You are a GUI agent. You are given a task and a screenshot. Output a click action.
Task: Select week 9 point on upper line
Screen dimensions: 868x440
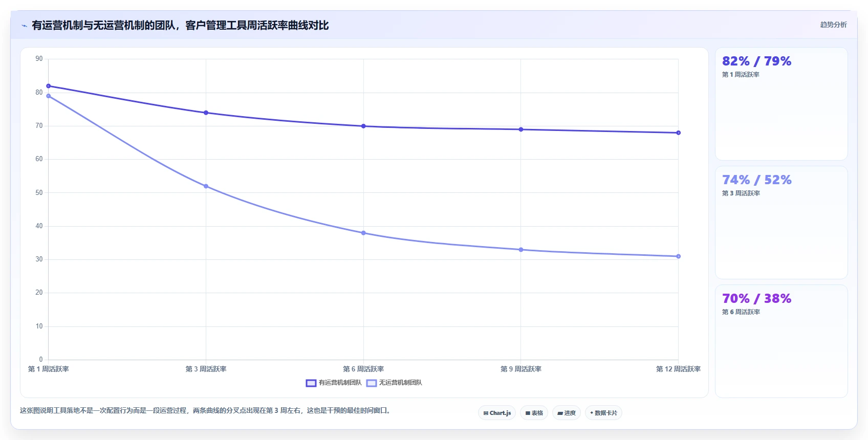click(x=521, y=129)
